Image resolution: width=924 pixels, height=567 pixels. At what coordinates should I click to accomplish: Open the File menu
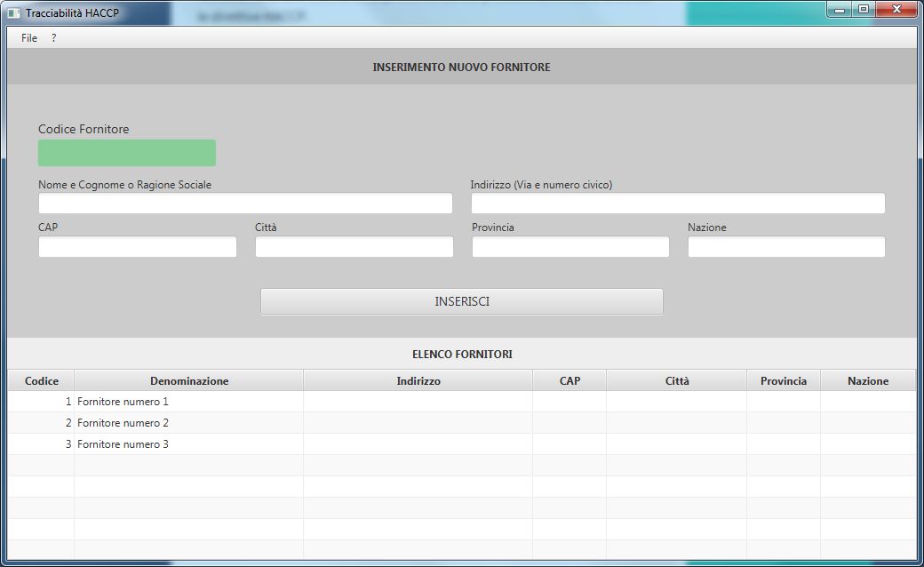(29, 38)
